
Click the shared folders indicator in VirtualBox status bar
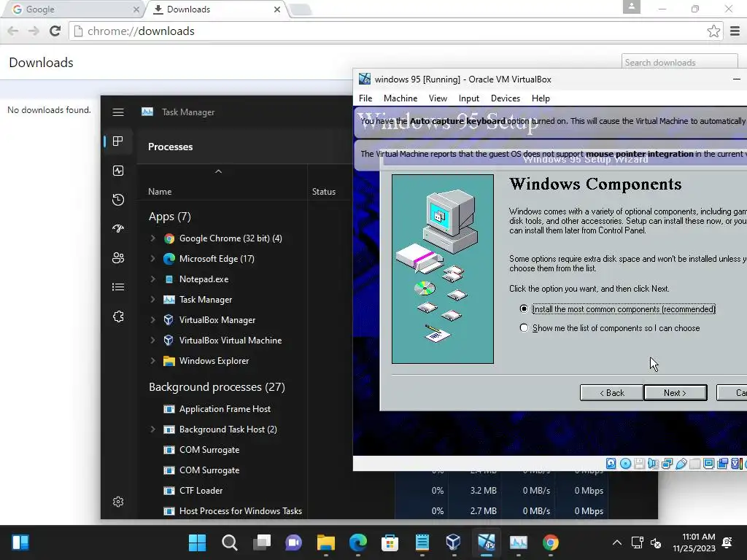(695, 463)
